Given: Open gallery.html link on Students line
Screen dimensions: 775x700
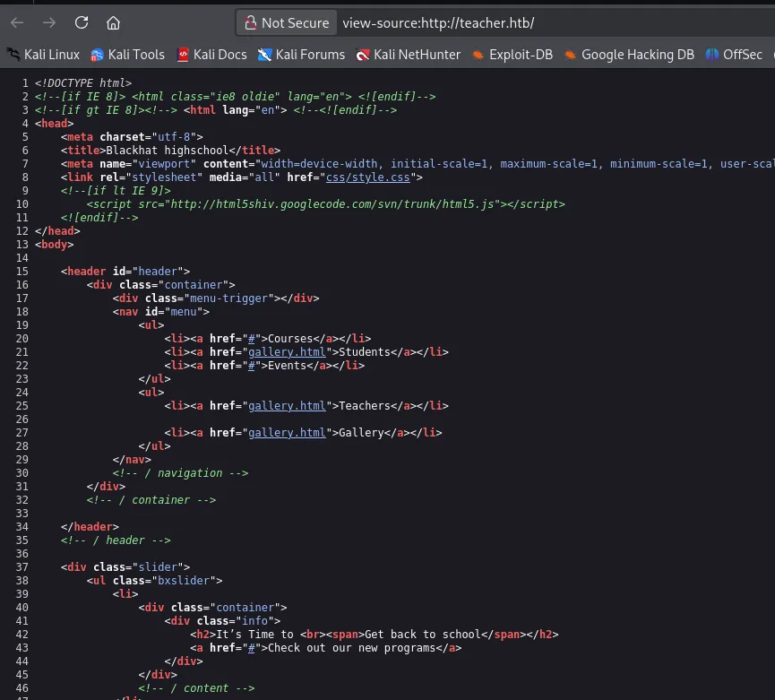Looking at the screenshot, I should pyautogui.click(x=287, y=352).
